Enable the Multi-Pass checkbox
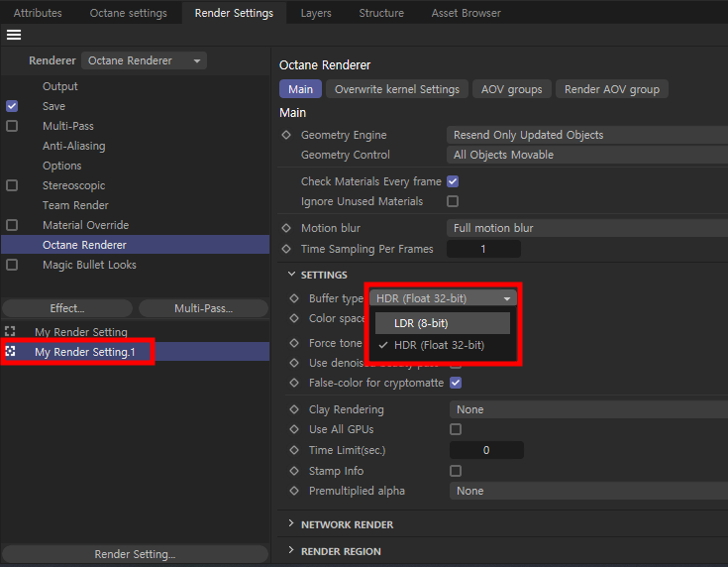Viewport: 728px width, 567px height. tap(12, 126)
